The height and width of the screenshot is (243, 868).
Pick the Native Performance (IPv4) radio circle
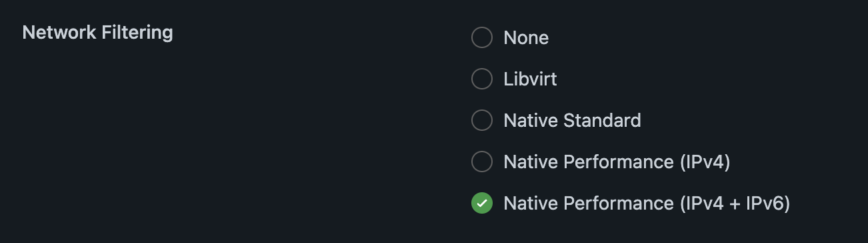pos(482,162)
